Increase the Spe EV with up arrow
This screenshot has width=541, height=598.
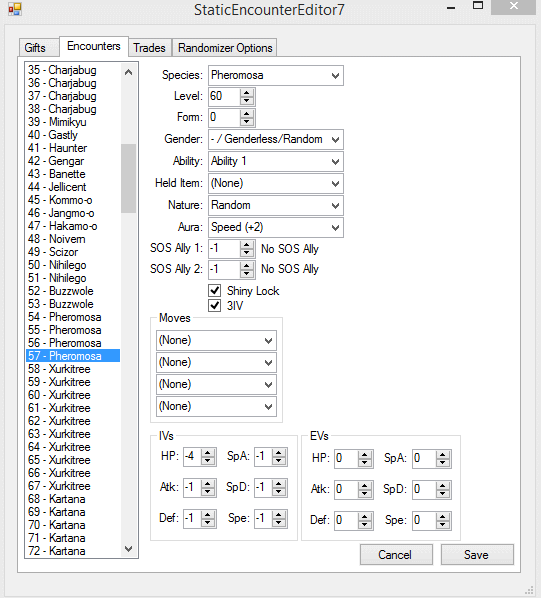pyautogui.click(x=443, y=516)
